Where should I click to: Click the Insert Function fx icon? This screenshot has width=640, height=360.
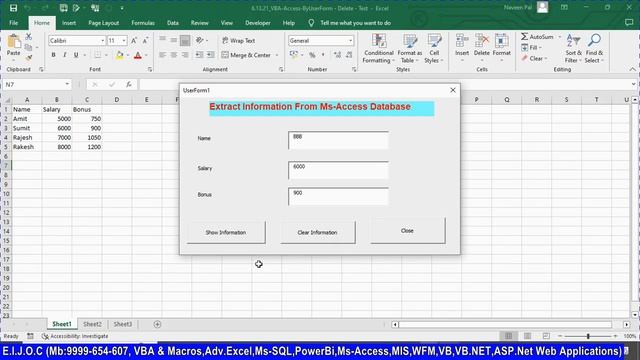(129, 84)
